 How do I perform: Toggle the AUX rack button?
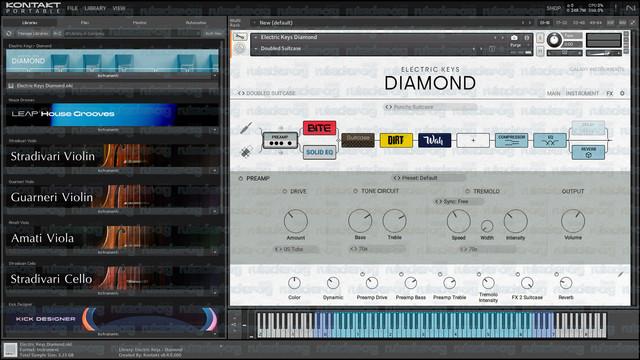(622, 23)
